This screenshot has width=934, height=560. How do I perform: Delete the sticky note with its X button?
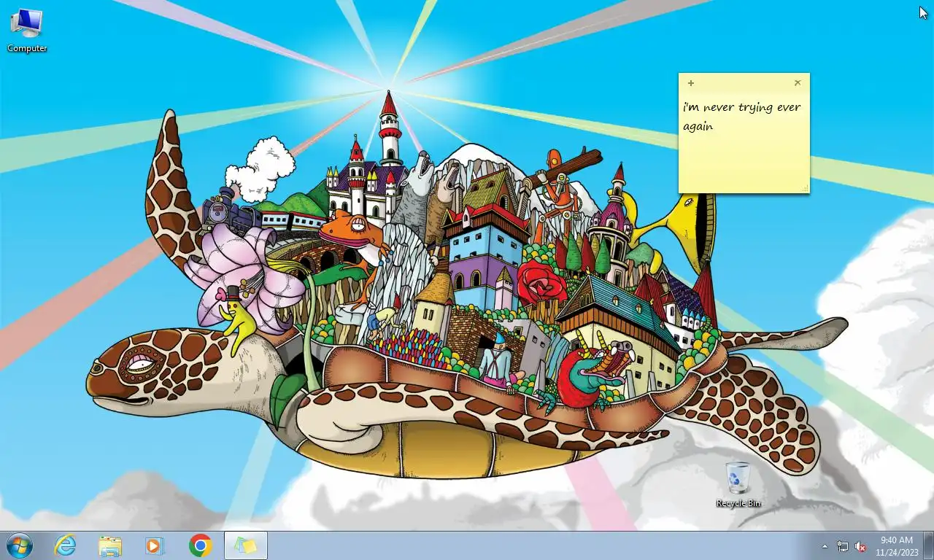click(x=798, y=83)
